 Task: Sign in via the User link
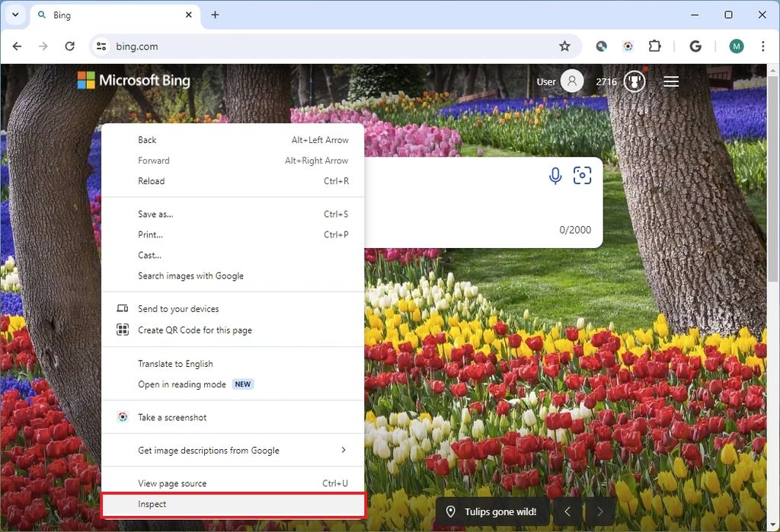[x=547, y=81]
